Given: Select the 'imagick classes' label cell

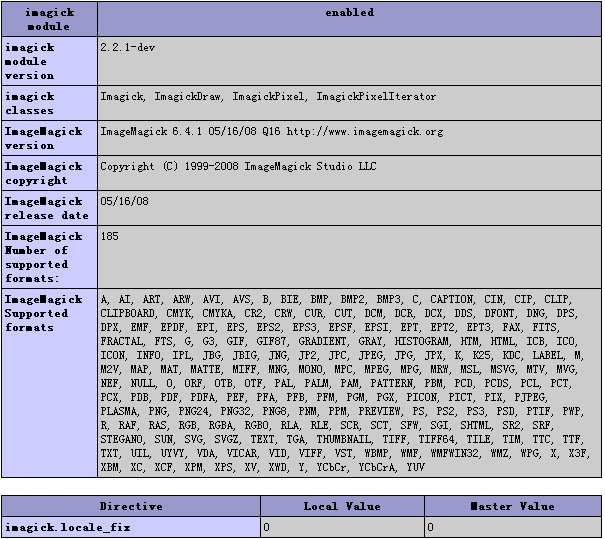Looking at the screenshot, I should tap(49, 103).
